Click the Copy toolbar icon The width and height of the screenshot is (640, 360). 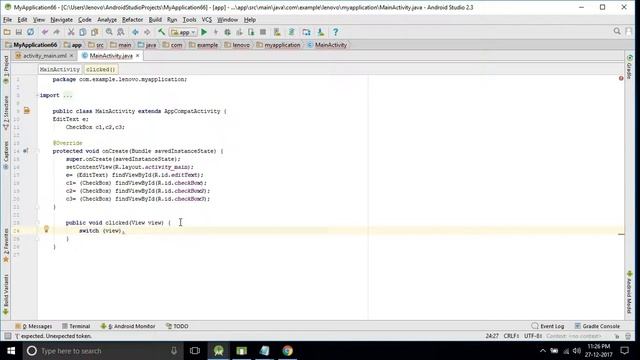pos(83,32)
